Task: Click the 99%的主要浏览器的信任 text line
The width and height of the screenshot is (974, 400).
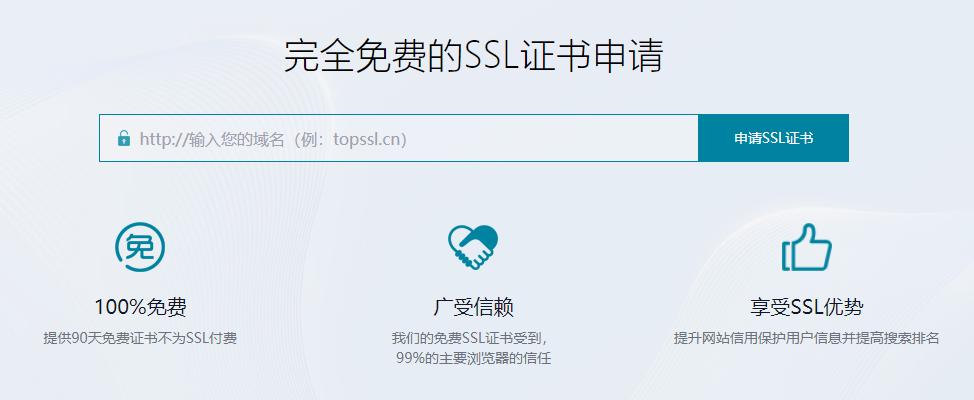Action: (x=473, y=358)
